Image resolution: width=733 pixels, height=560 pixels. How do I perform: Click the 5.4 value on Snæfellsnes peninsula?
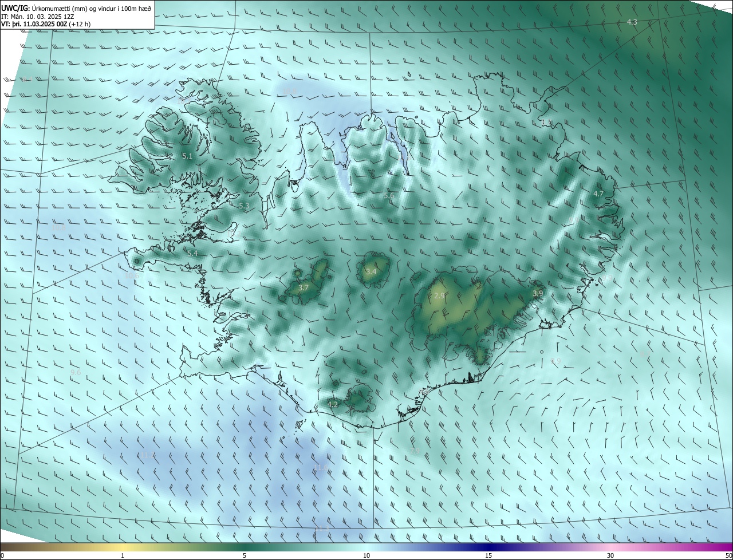pos(192,253)
